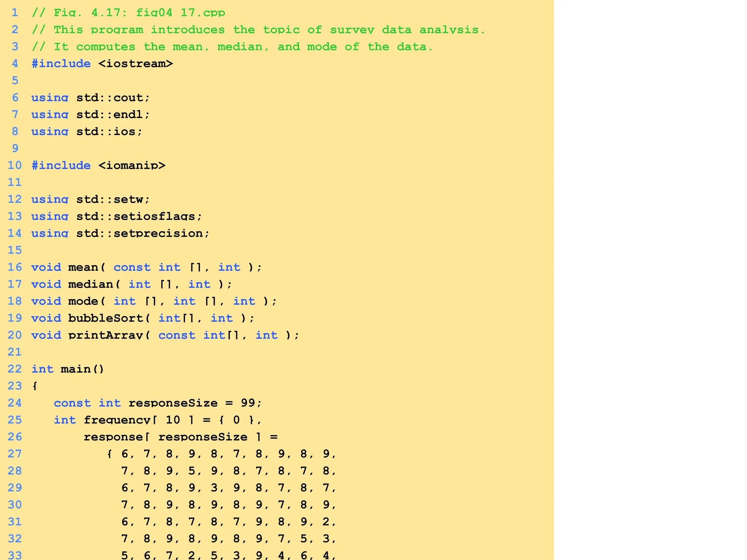Click the comment "// Fig. 4.17: fig04 17.cpp"
This screenshot has width=747, height=560.
click(128, 13)
